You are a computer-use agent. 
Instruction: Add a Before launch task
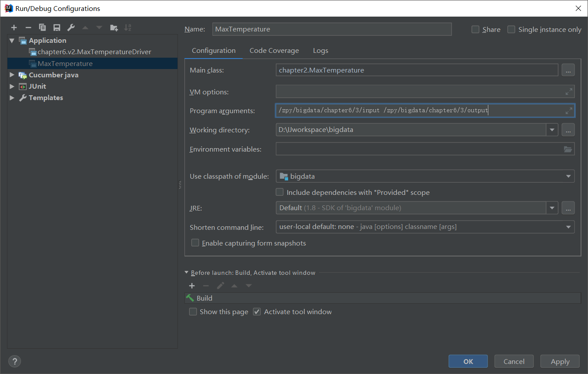192,286
